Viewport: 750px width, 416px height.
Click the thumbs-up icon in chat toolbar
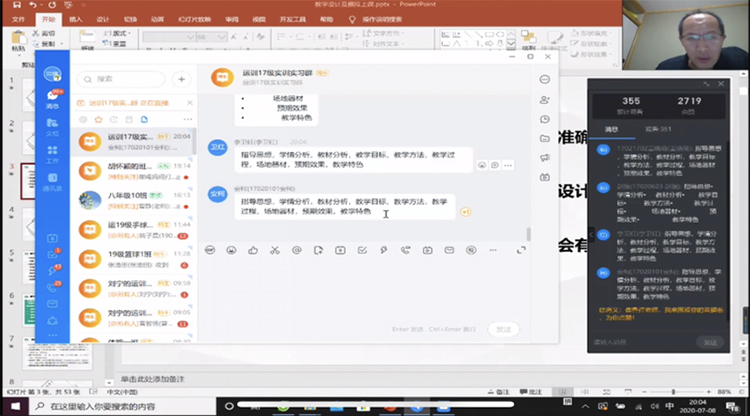(x=253, y=250)
